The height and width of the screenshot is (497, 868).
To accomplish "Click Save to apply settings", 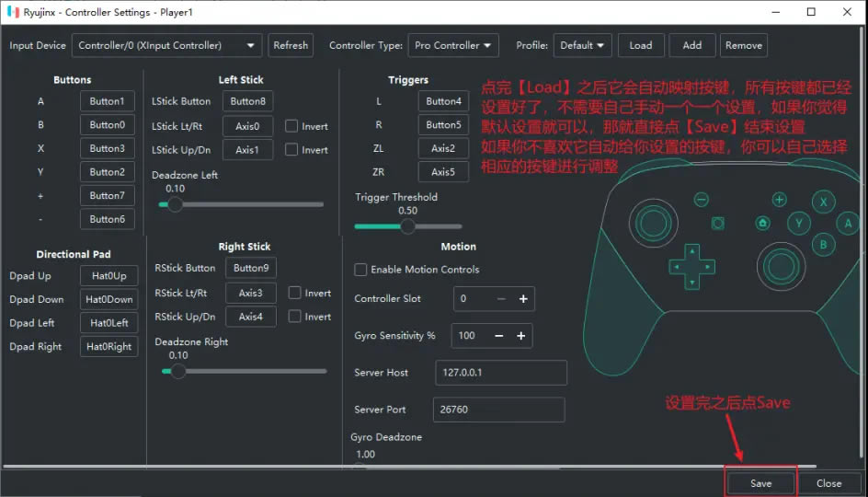I will (x=760, y=483).
